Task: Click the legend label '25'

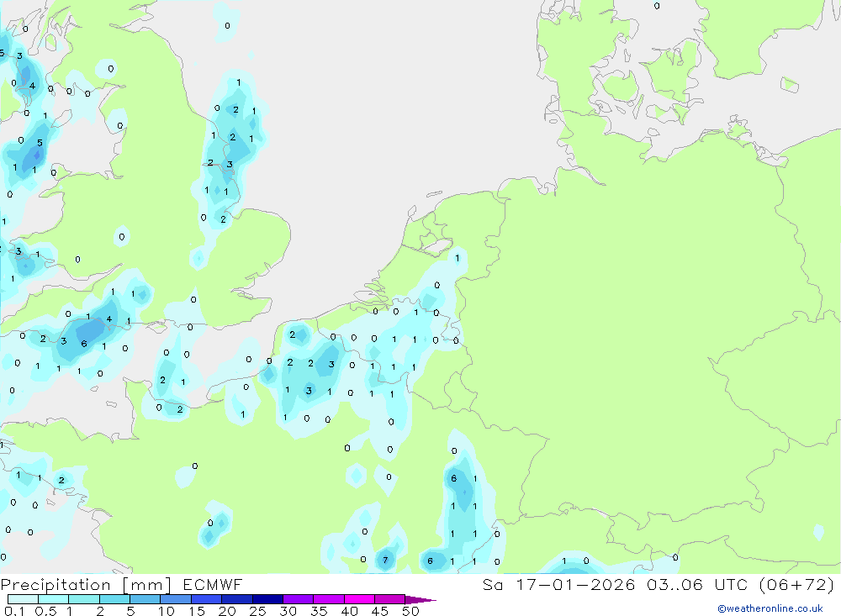Action: [x=257, y=611]
